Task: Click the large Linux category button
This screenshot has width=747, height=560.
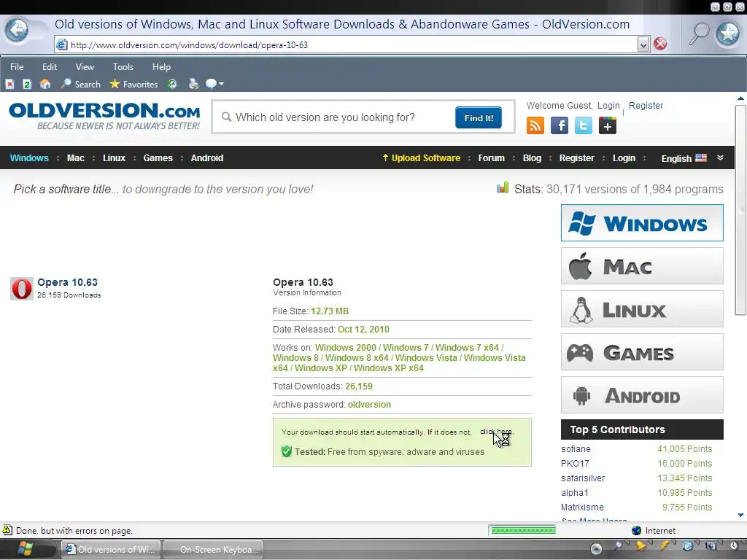Action: coord(642,309)
